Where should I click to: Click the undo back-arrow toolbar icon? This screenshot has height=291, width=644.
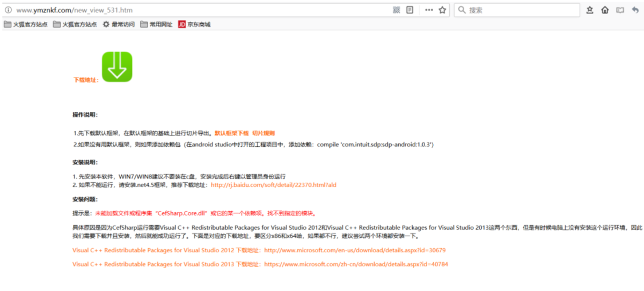635,10
